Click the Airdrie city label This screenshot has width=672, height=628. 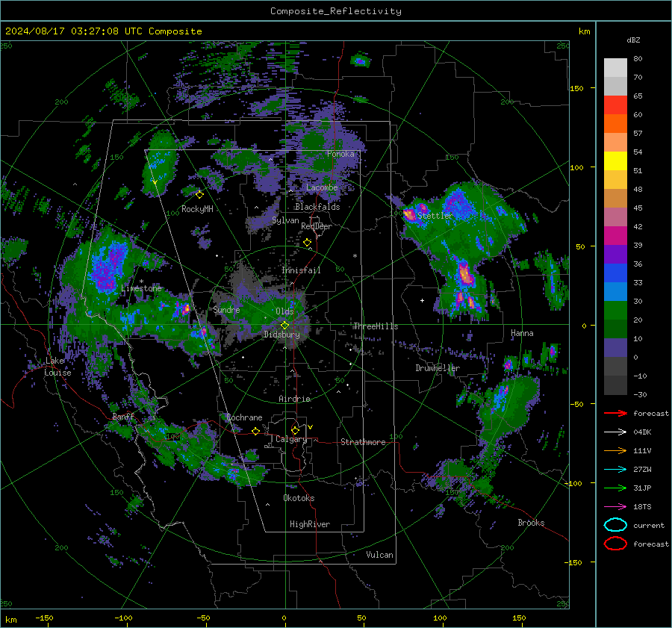click(294, 399)
